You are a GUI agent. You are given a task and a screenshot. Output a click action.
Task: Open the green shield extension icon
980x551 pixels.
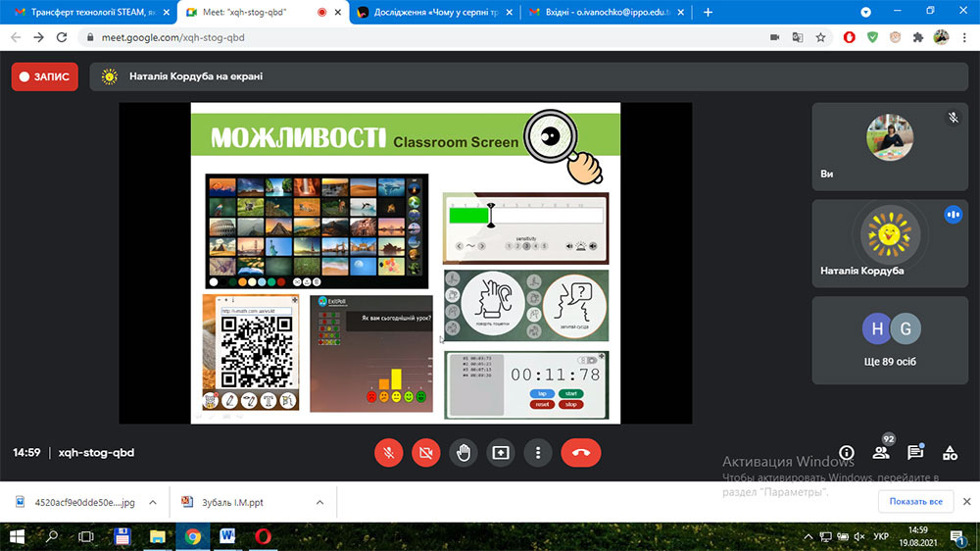coord(872,37)
